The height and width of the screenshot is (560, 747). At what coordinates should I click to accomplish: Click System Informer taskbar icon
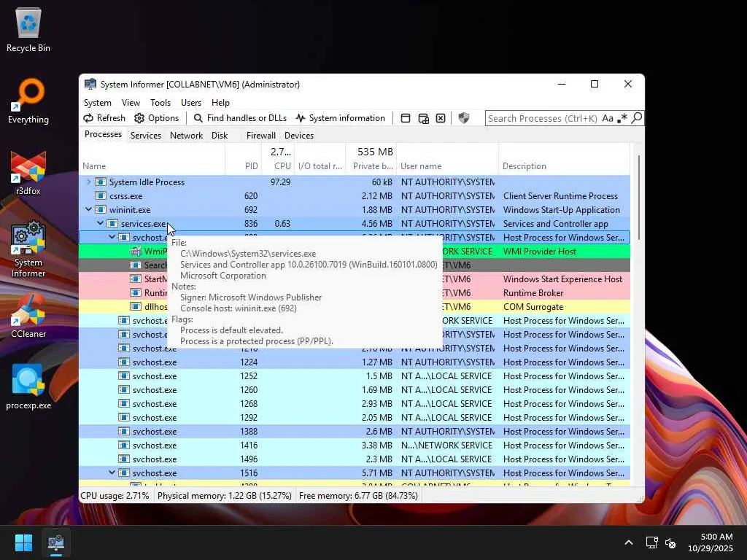[x=55, y=542]
